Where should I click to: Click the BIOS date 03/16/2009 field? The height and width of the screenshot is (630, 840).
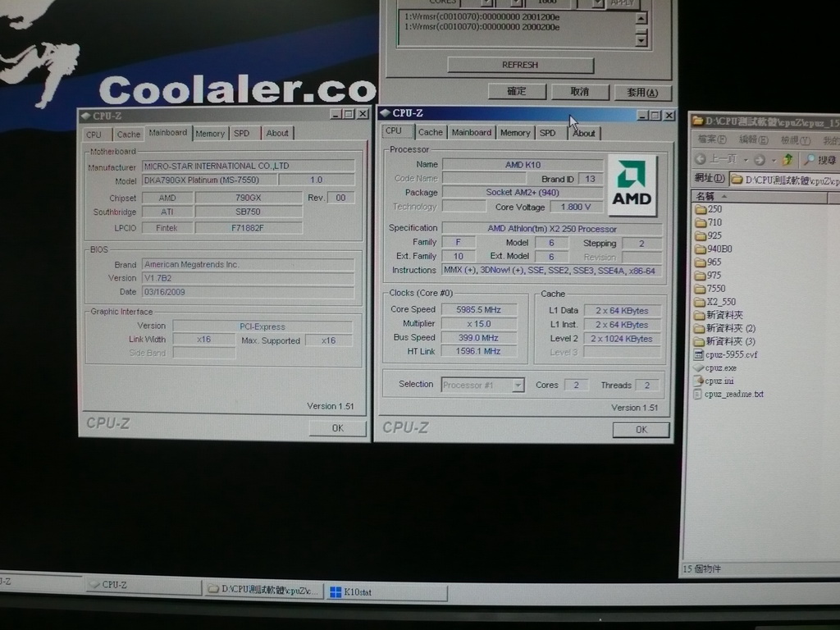pos(248,292)
